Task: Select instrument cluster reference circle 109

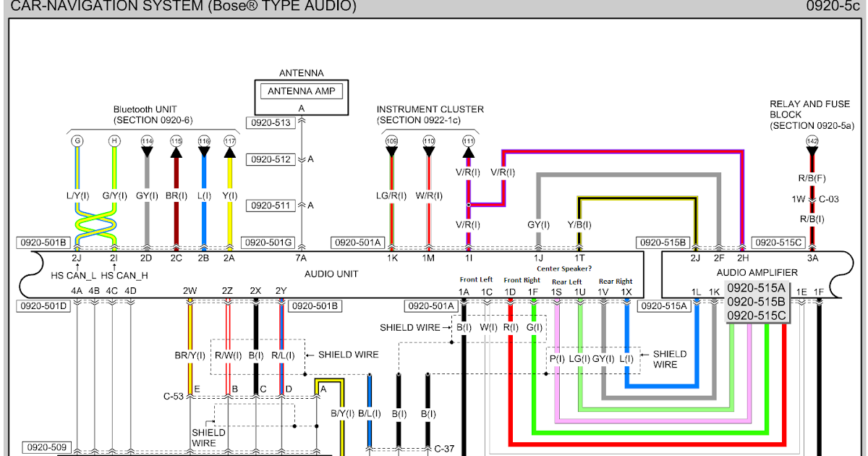Action: [392, 140]
